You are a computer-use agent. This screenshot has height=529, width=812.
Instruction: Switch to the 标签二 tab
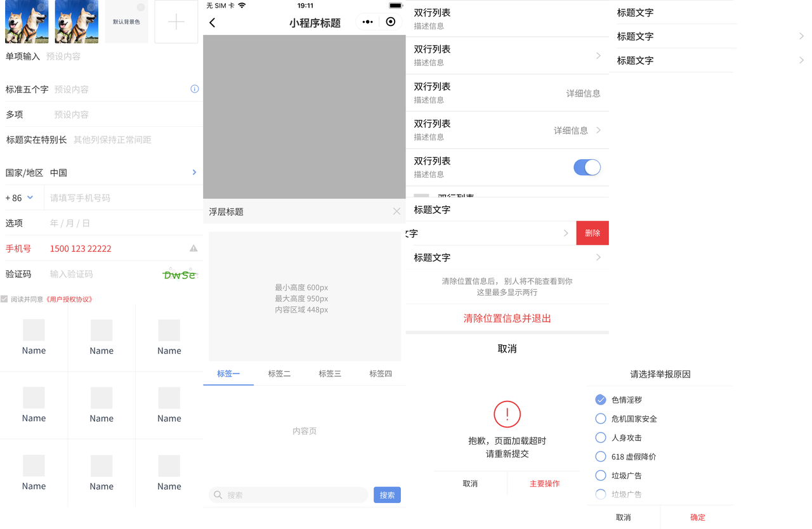[x=279, y=374]
